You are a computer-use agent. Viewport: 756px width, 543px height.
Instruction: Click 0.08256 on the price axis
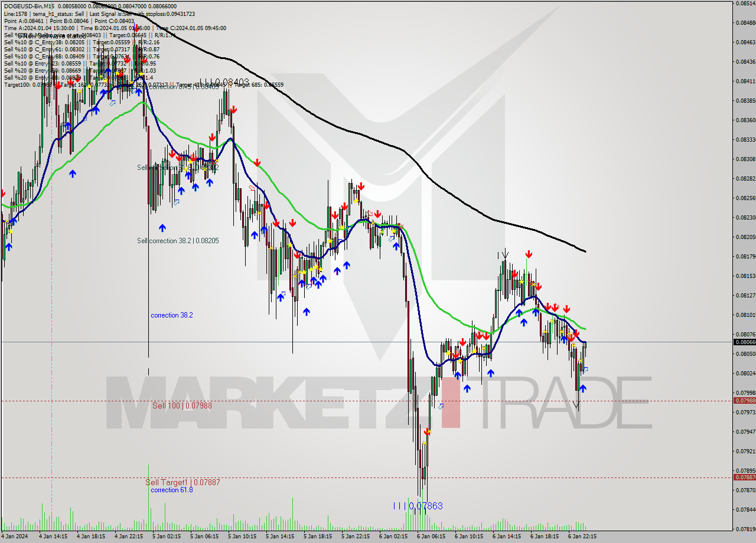tap(745, 198)
